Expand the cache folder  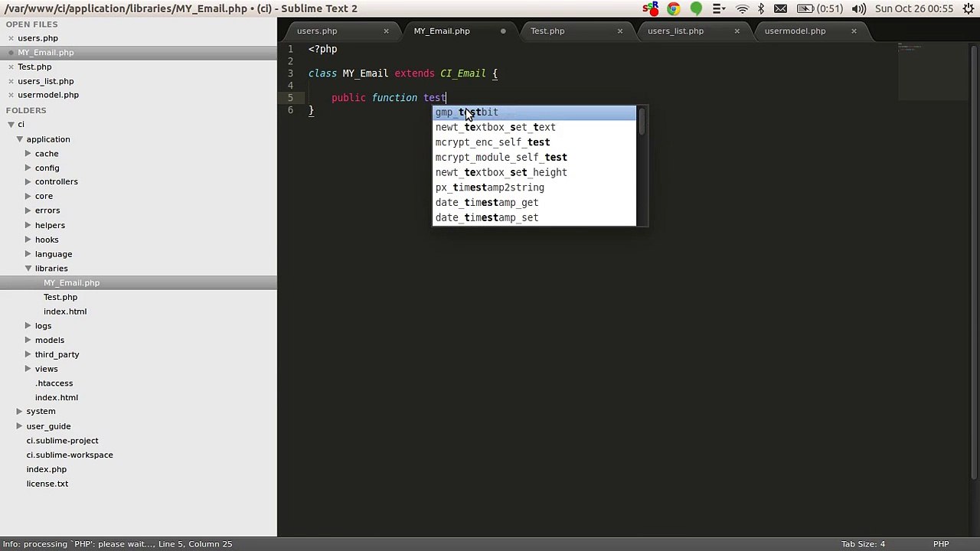[x=28, y=154]
